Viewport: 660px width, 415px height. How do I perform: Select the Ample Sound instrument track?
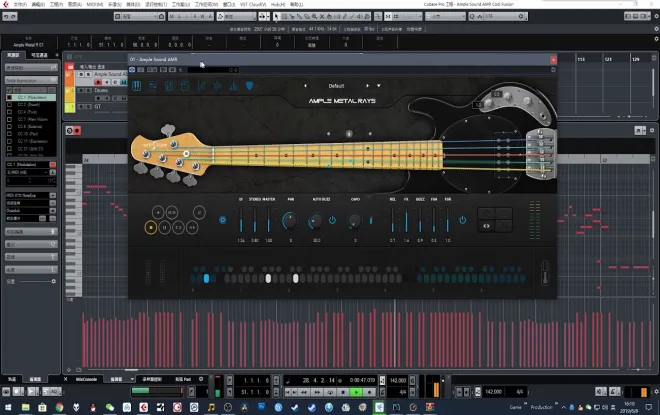pos(110,74)
